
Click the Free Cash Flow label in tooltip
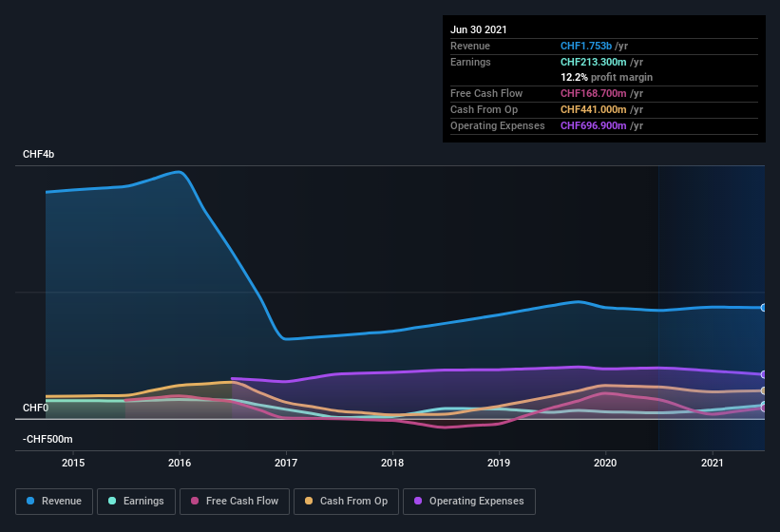coord(486,93)
